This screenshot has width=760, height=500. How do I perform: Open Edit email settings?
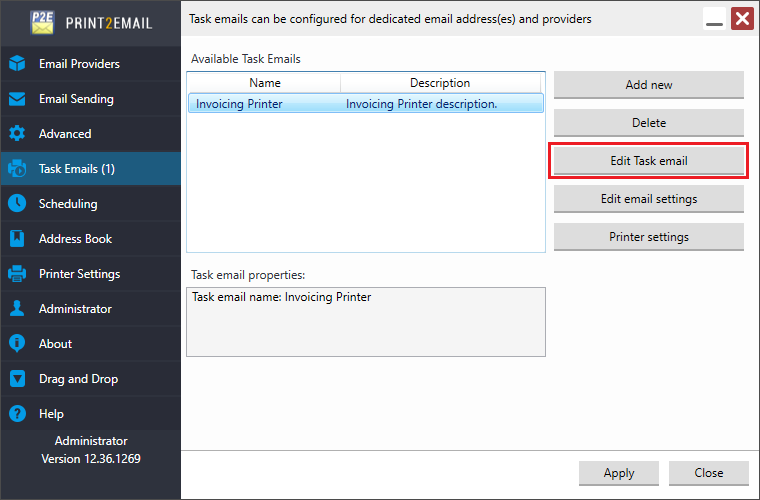pyautogui.click(x=648, y=199)
